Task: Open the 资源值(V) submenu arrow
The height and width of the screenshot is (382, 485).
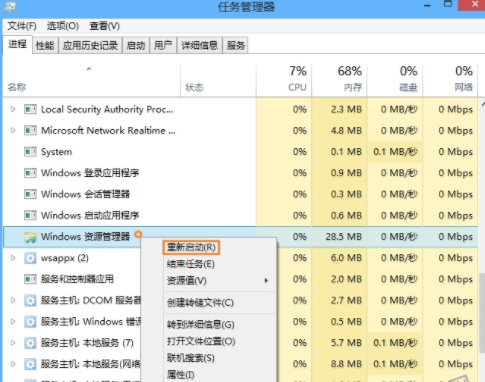Action: pos(266,281)
